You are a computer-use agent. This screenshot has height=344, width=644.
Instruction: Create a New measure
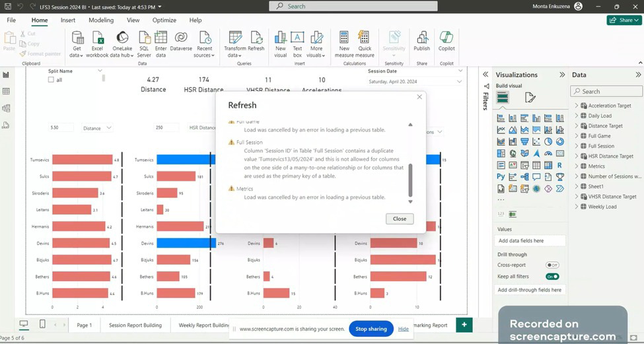(x=344, y=44)
